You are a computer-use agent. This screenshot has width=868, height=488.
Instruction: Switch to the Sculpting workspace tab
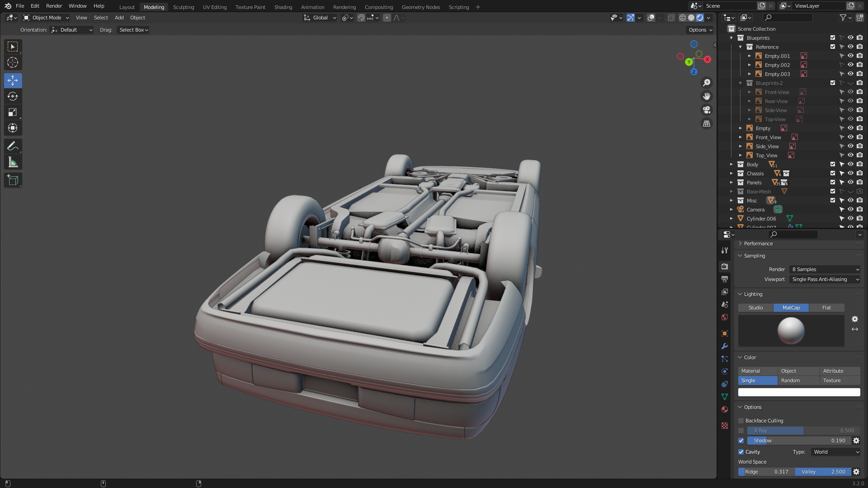(x=183, y=7)
